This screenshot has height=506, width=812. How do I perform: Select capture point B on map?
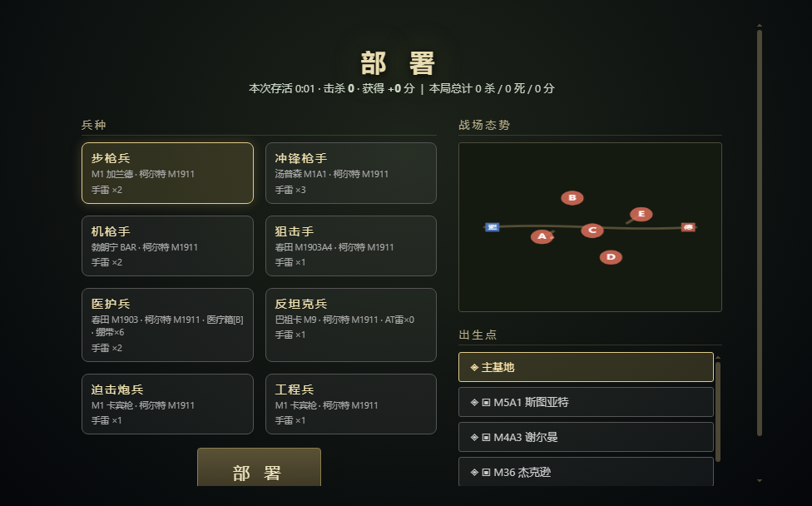click(572, 198)
